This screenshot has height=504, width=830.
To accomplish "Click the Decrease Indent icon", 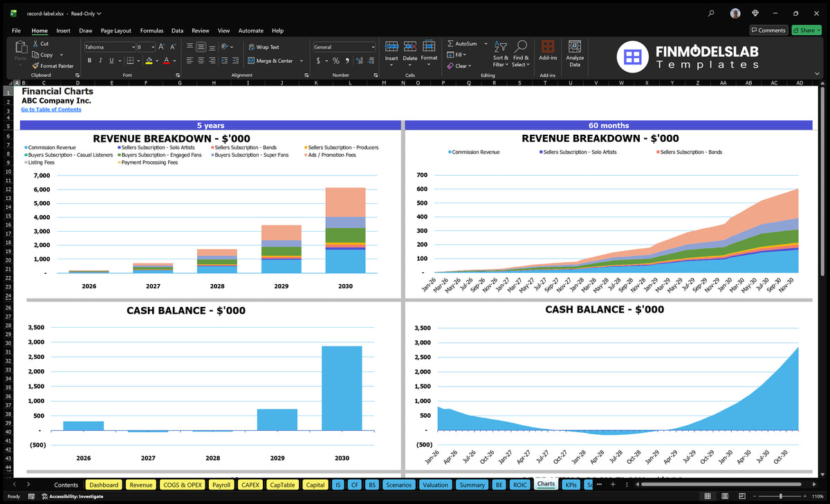I will [x=226, y=61].
